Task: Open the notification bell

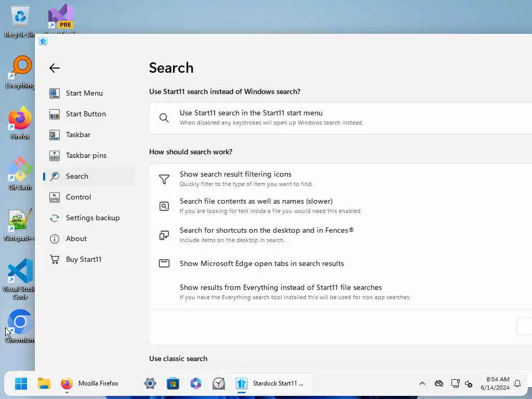Action: 517,384
